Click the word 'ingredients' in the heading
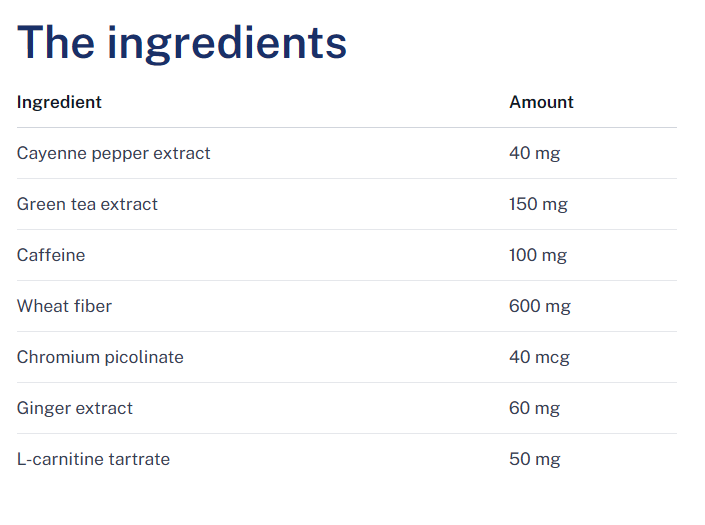This screenshot has width=705, height=525. pos(227,44)
